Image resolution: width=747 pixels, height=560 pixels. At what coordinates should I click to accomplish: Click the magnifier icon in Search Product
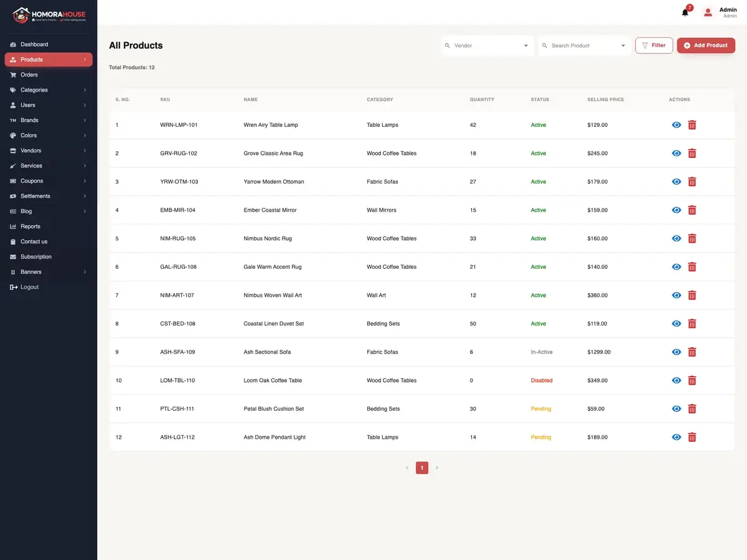pyautogui.click(x=545, y=45)
